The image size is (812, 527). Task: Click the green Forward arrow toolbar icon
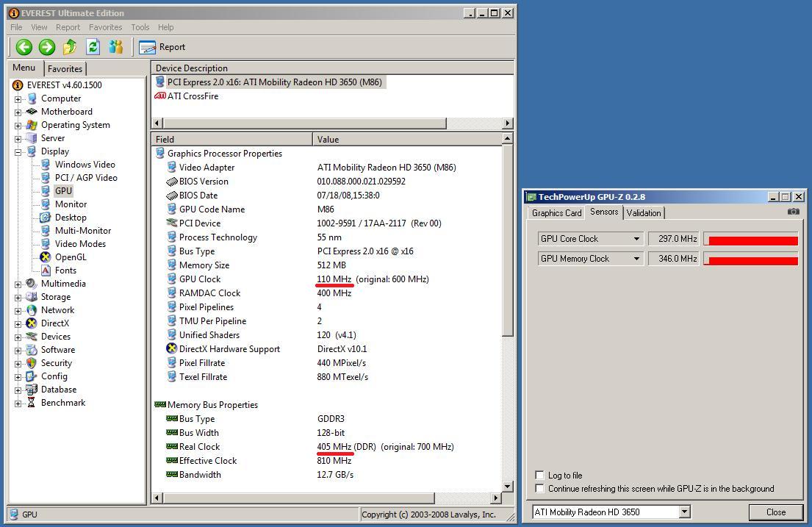[x=46, y=47]
